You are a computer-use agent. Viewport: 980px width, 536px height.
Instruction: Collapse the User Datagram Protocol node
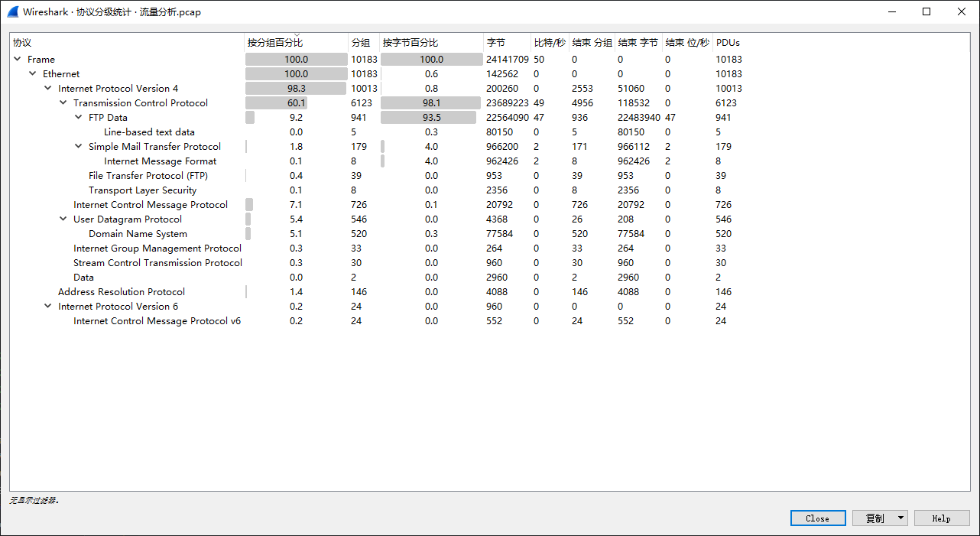click(x=63, y=219)
